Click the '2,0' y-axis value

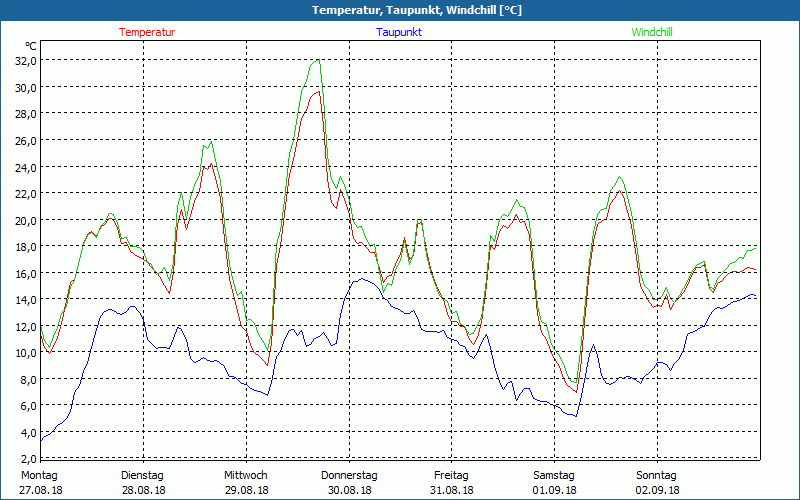click(x=28, y=459)
